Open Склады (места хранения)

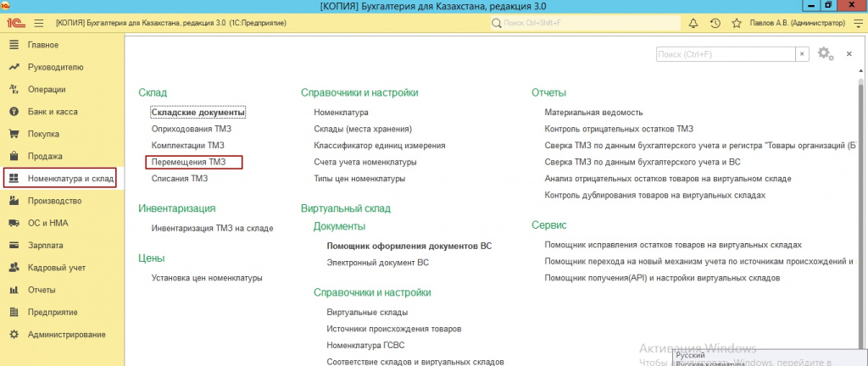363,129
